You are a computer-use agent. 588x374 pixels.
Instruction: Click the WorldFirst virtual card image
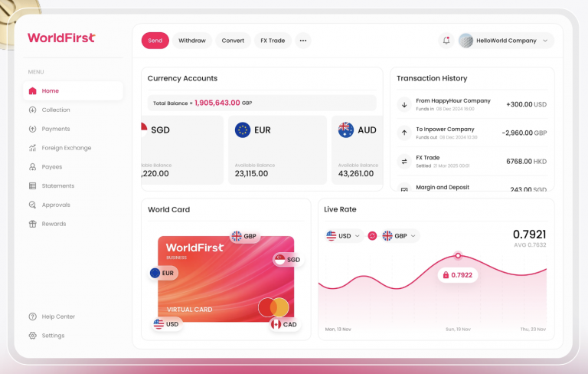226,279
